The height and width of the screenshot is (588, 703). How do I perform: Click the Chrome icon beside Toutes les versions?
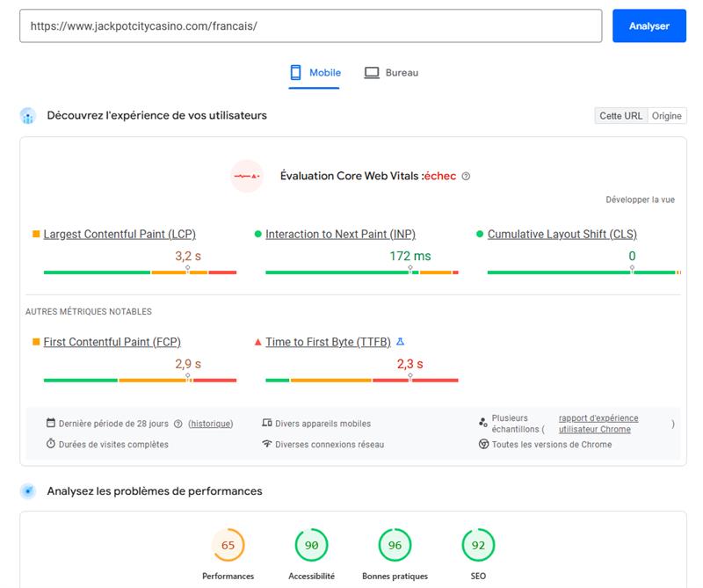point(483,444)
